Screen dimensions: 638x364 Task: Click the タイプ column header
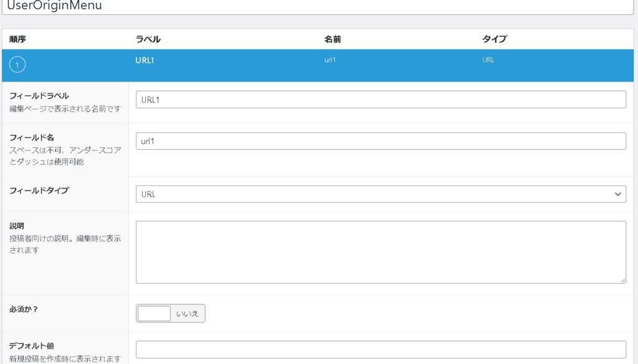pyautogui.click(x=494, y=39)
